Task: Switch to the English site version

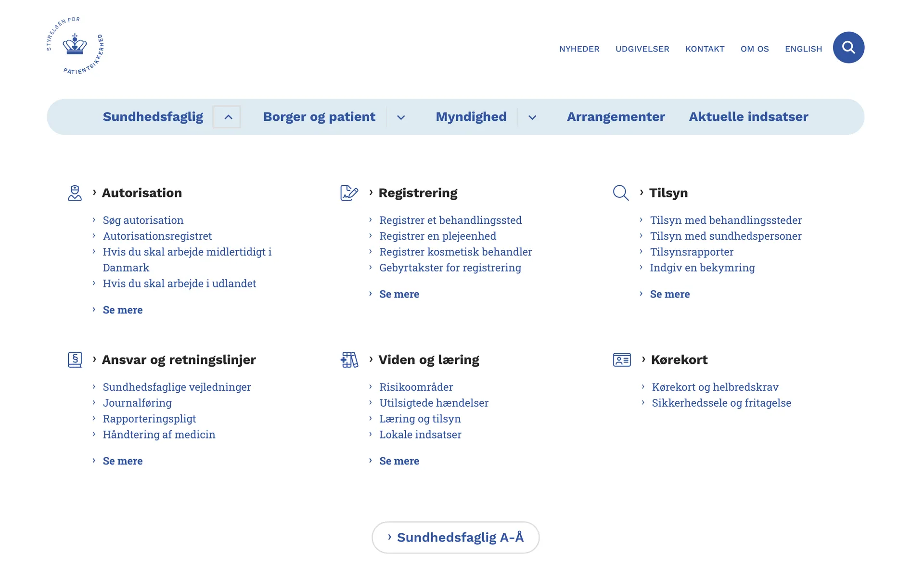Action: [x=803, y=49]
